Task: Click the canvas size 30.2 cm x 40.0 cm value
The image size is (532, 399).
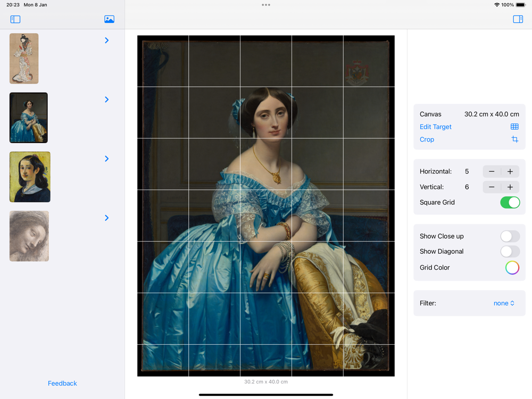Action: [x=492, y=114]
